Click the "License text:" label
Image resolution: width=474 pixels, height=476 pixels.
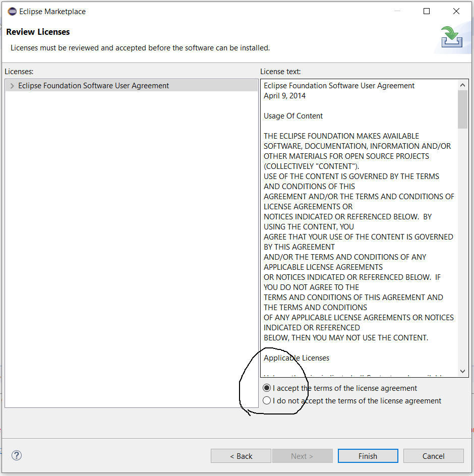(x=280, y=72)
